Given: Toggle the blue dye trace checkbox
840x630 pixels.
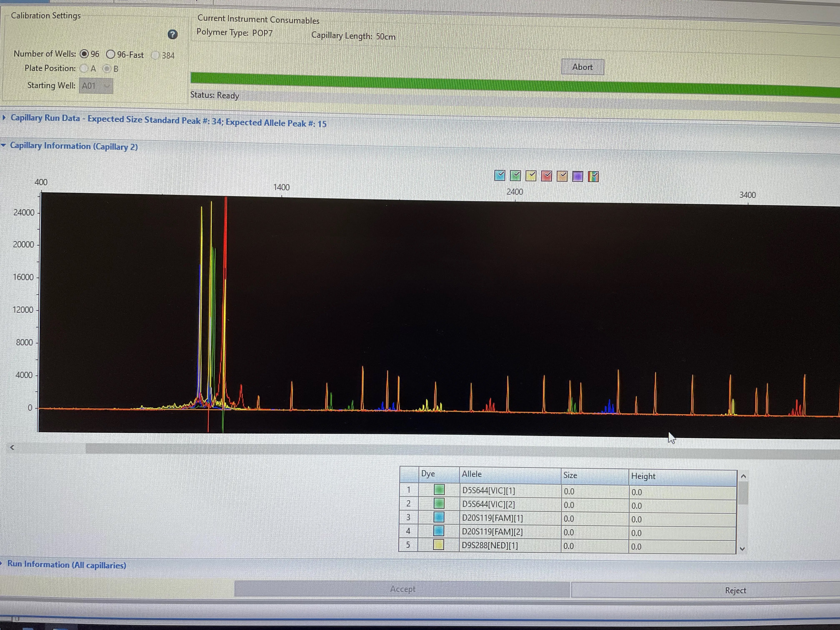Looking at the screenshot, I should click(500, 175).
